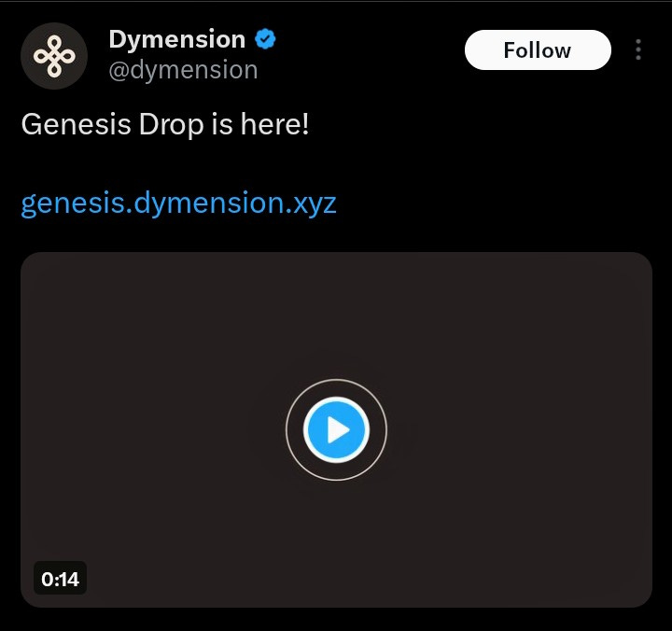Open the Dymension display name
672x631 pixels.
coord(177,39)
